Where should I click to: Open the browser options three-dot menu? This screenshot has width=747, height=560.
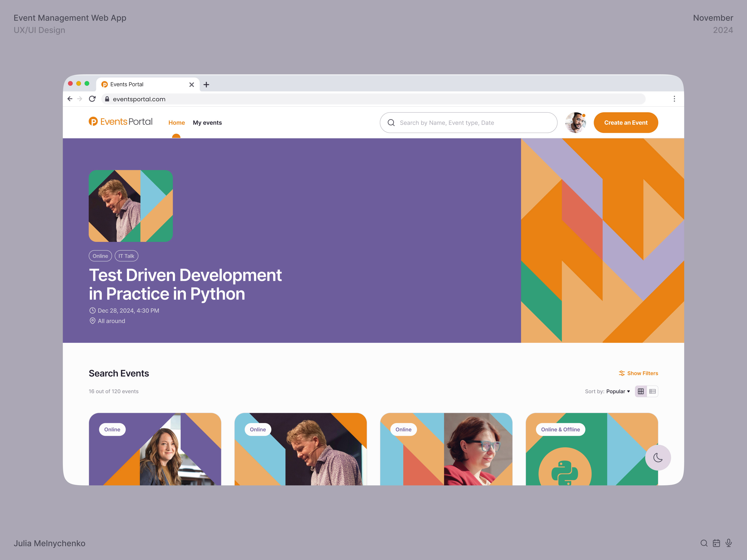[x=674, y=99]
